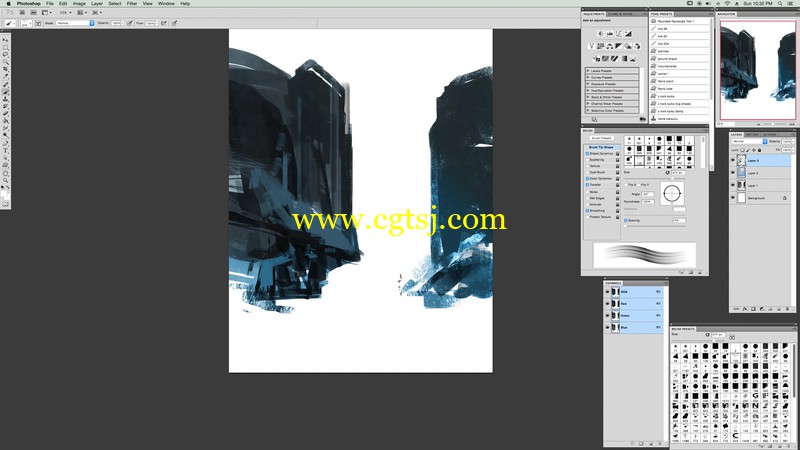Viewport: 800px width, 450px height.
Task: Expand Curves Presets list
Action: pyautogui.click(x=588, y=78)
